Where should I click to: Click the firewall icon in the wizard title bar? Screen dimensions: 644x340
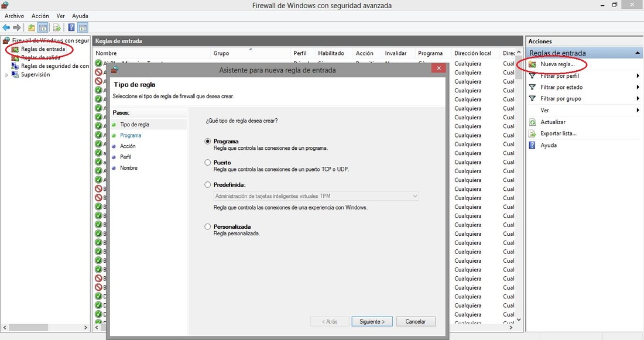click(115, 70)
